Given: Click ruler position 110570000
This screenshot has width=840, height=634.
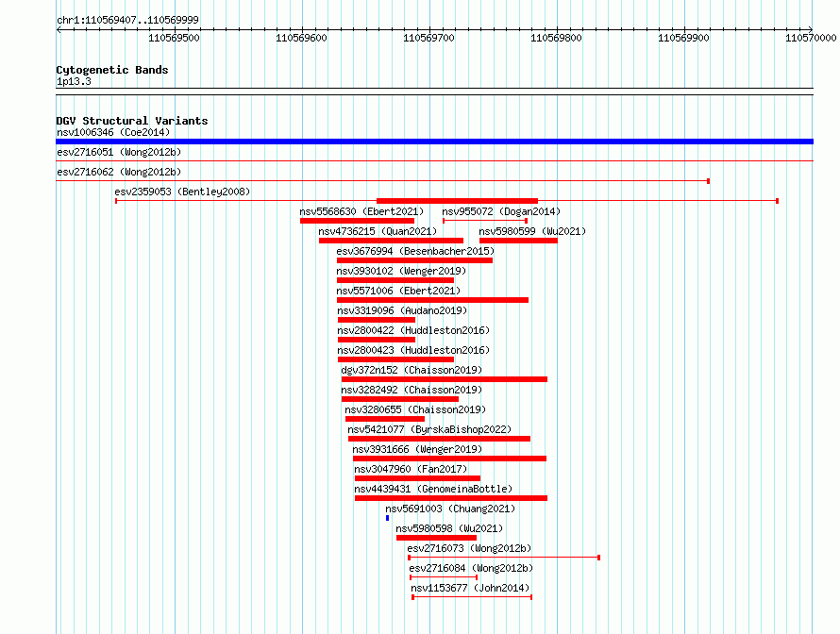Looking at the screenshot, I should [x=811, y=38].
